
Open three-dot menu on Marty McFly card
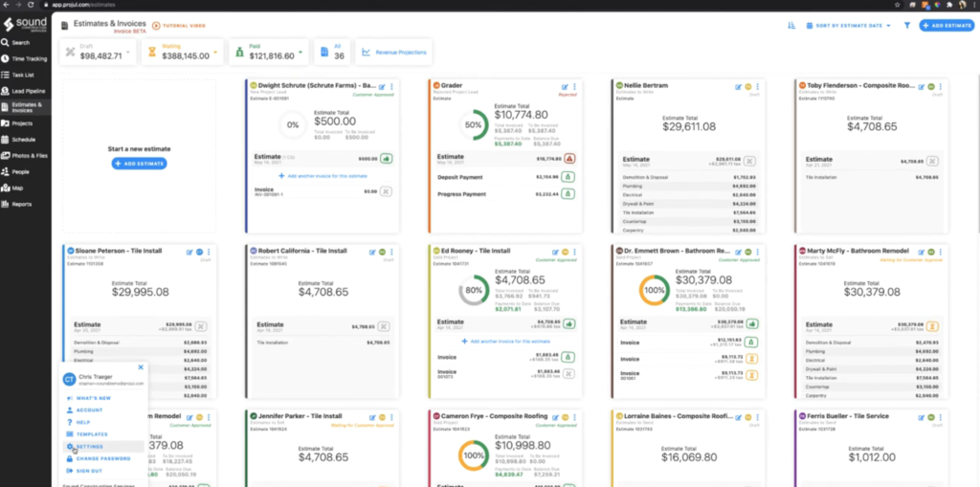(x=940, y=252)
